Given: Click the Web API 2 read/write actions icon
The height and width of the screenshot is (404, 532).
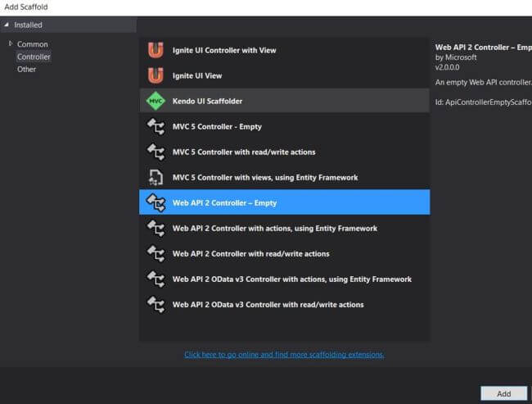Looking at the screenshot, I should (156, 253).
